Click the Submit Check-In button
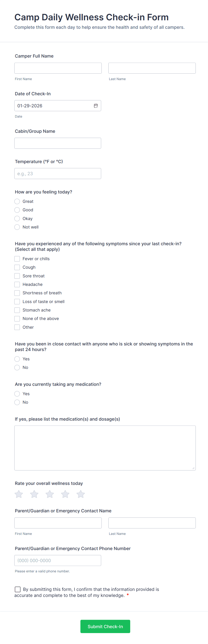This screenshot has height=644, width=208. (105, 627)
